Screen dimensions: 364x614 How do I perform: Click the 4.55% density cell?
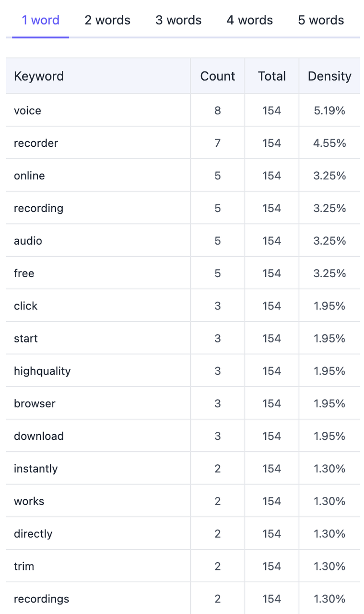point(329,143)
